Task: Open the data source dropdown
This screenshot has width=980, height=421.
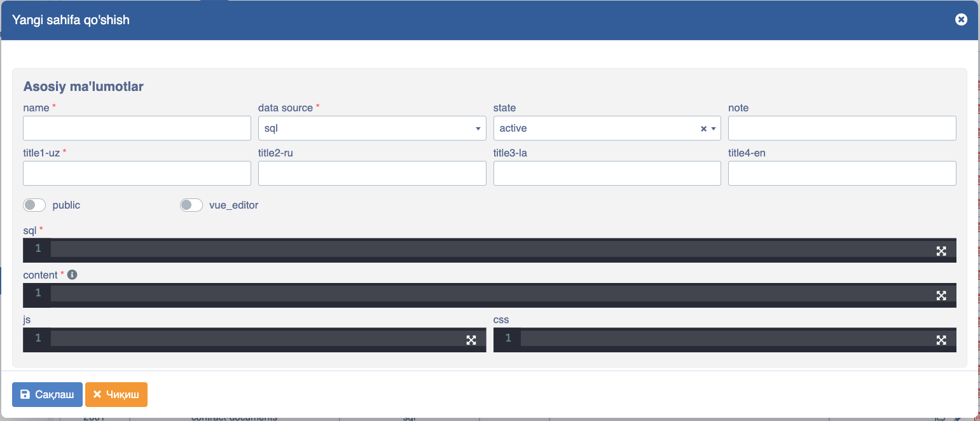Action: pos(372,128)
